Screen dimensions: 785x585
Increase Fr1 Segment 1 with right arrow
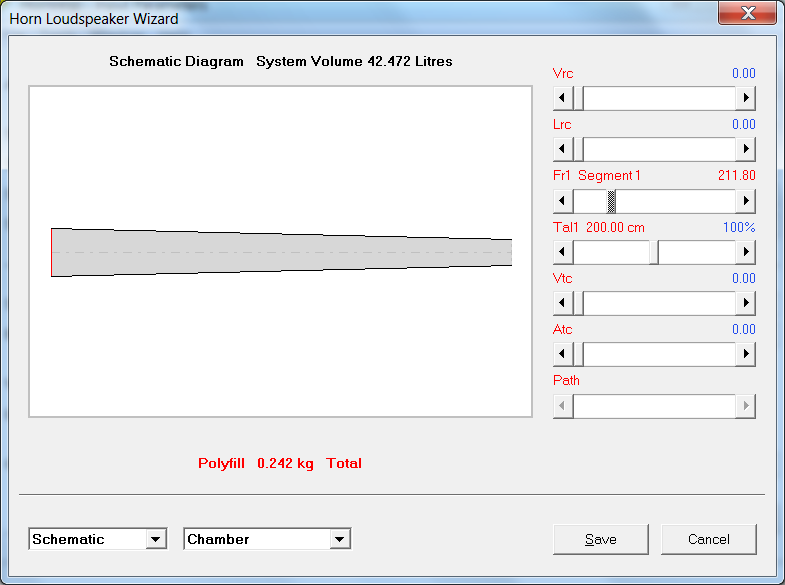tap(745, 201)
